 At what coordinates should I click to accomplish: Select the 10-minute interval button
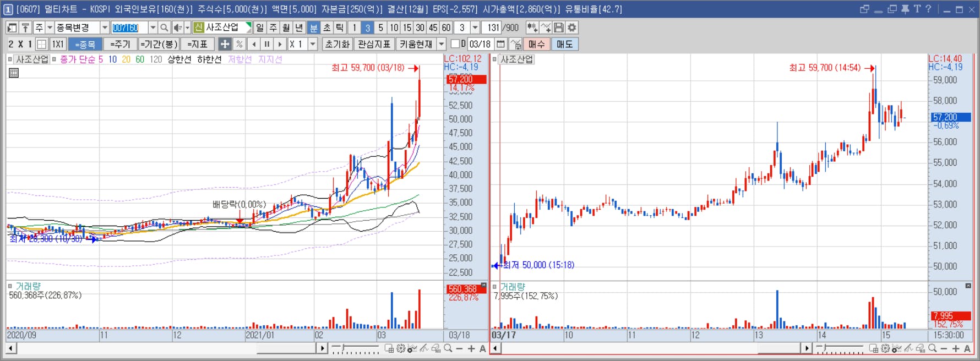click(x=394, y=28)
